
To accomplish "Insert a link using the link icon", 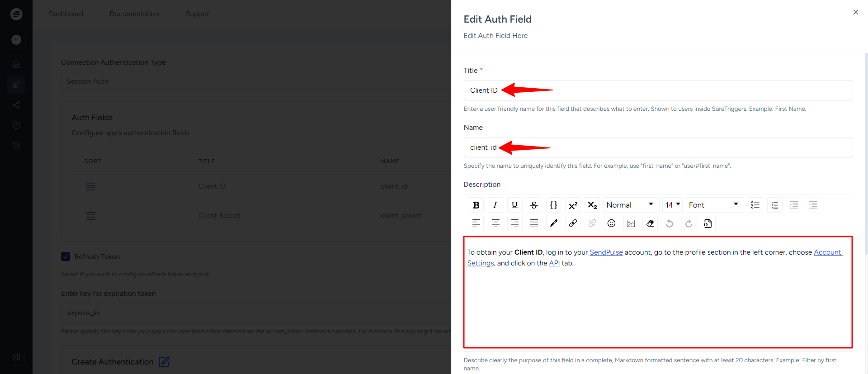I will point(573,223).
